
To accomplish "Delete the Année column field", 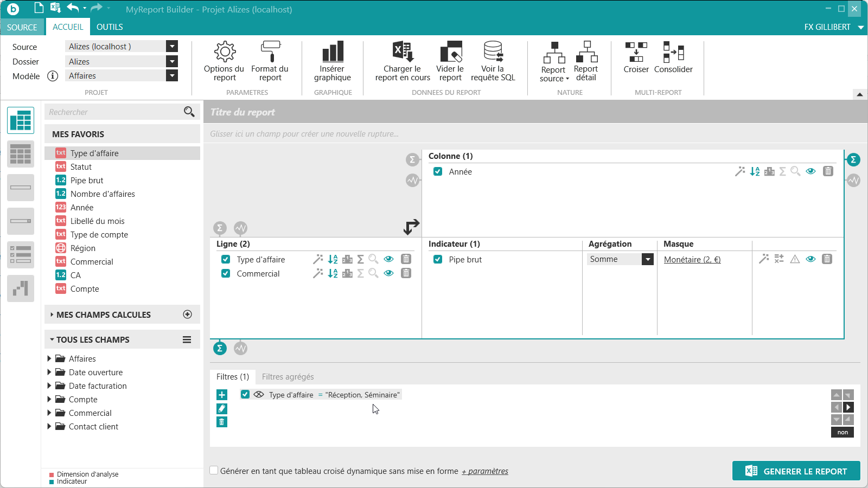I will click(828, 171).
